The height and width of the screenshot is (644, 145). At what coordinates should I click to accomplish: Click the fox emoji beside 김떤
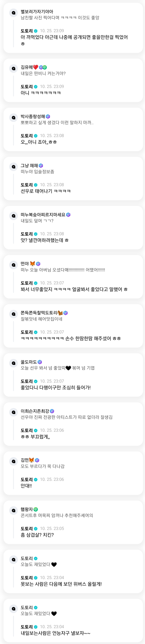[x=32, y=460]
